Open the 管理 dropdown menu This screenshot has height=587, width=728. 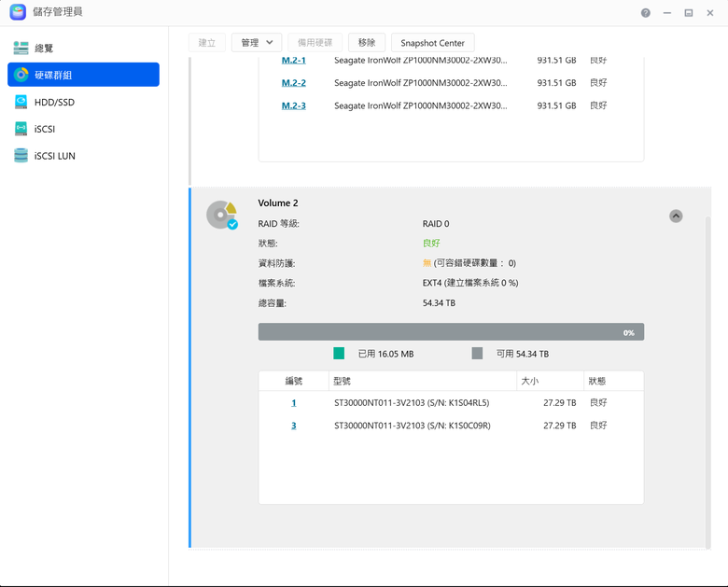(257, 43)
